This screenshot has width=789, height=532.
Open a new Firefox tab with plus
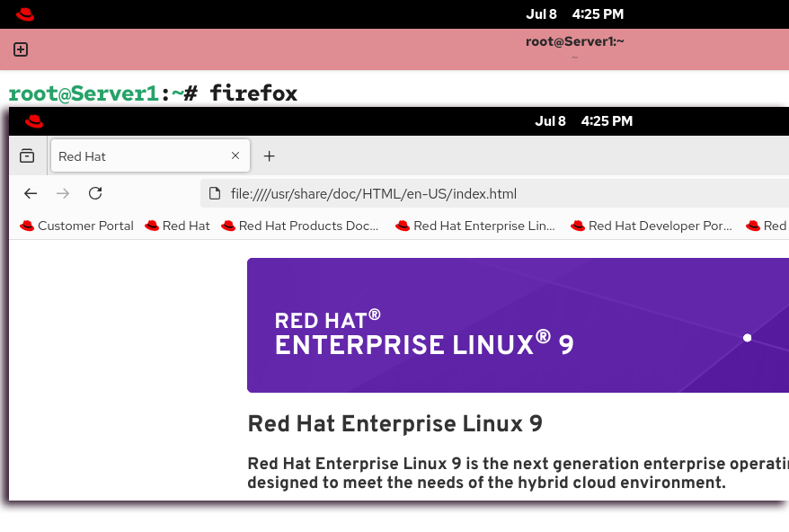click(270, 156)
